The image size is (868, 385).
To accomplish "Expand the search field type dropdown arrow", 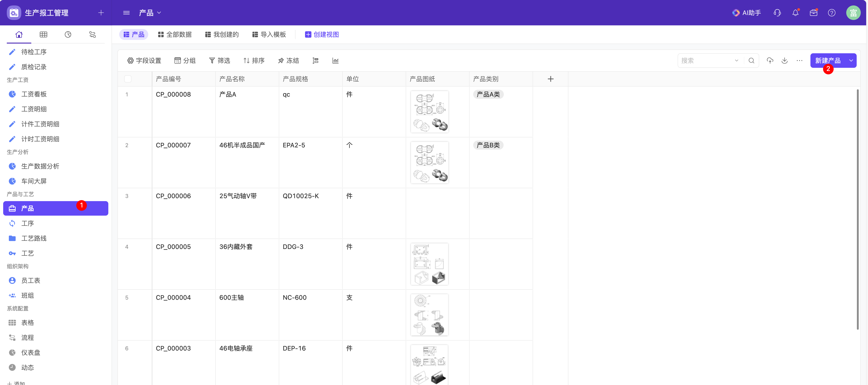I will click(737, 61).
